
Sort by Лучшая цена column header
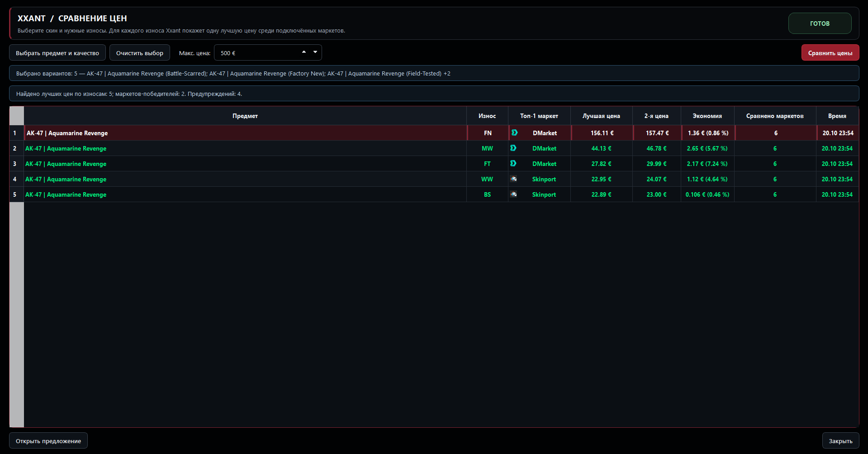[x=601, y=116]
